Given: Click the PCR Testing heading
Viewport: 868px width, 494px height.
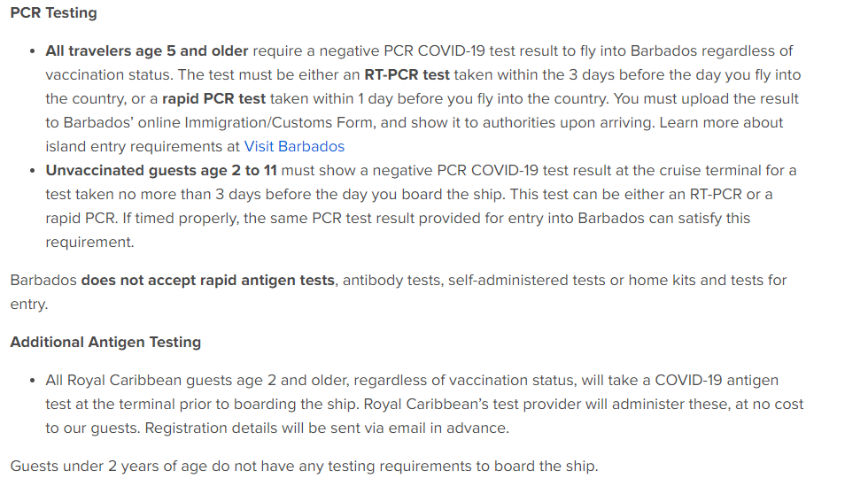Looking at the screenshot, I should 54,12.
